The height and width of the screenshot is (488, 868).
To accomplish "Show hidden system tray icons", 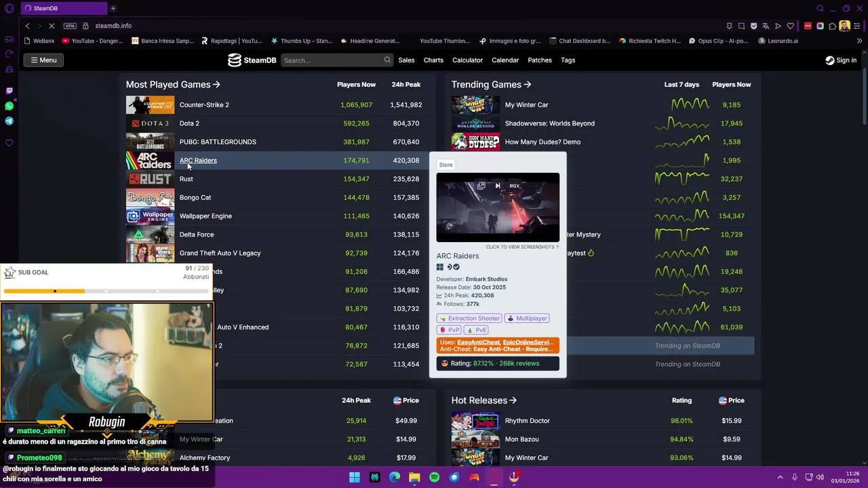I will tap(780, 477).
